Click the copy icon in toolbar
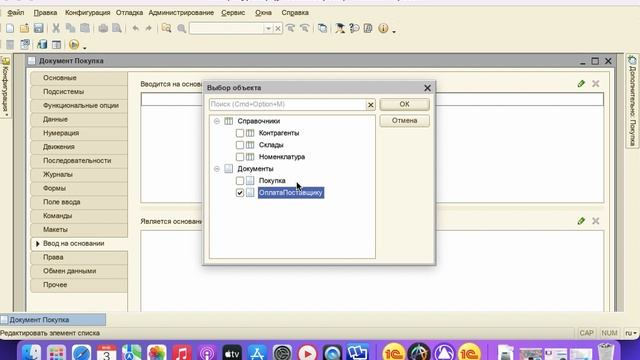This screenshot has height=360, width=640. click(70, 28)
